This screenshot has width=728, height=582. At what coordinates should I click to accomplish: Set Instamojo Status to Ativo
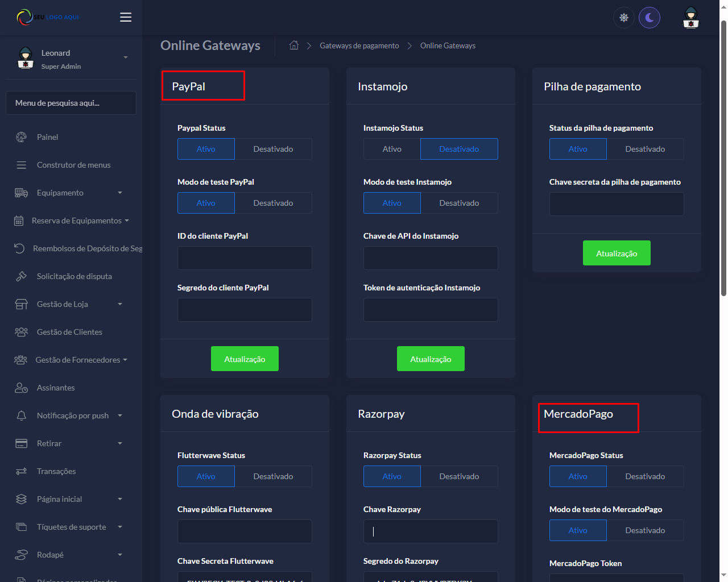(x=392, y=149)
